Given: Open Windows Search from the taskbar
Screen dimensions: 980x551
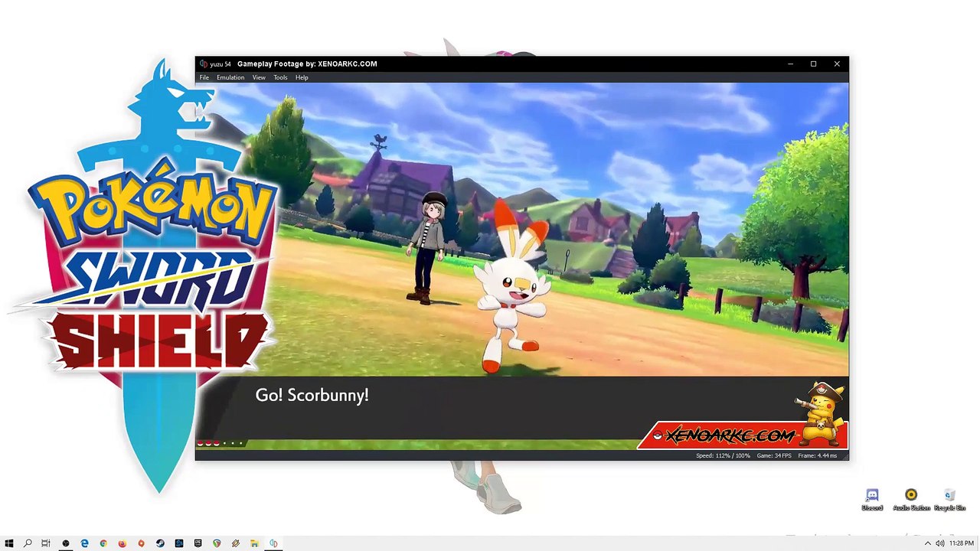Looking at the screenshot, I should click(28, 543).
